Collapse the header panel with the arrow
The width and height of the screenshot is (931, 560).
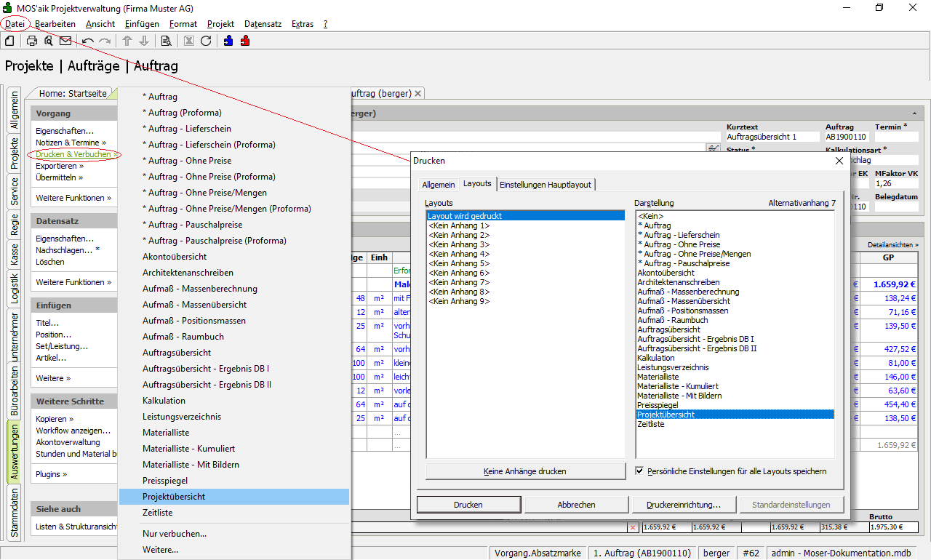914,113
